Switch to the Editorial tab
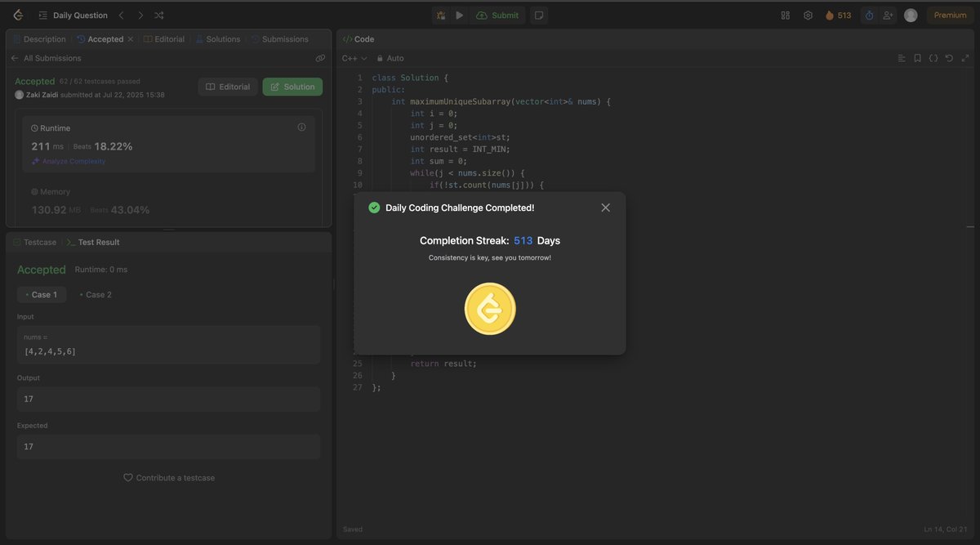Screen dimensions: 980x545 point(163,39)
